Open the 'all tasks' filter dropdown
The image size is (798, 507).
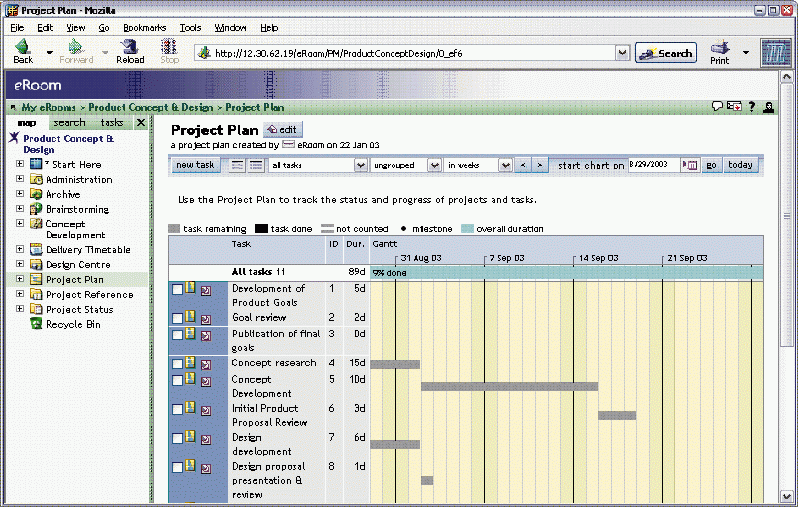click(x=313, y=165)
